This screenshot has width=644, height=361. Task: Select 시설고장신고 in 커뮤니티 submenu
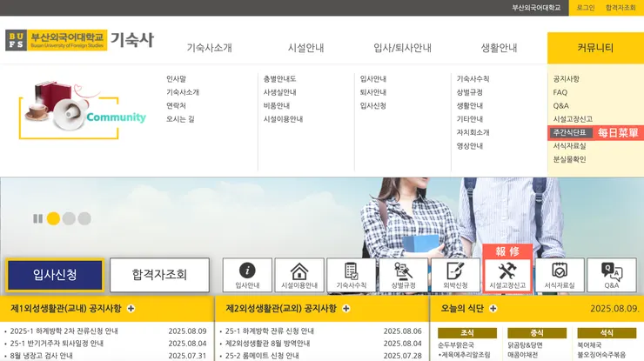pyautogui.click(x=573, y=119)
